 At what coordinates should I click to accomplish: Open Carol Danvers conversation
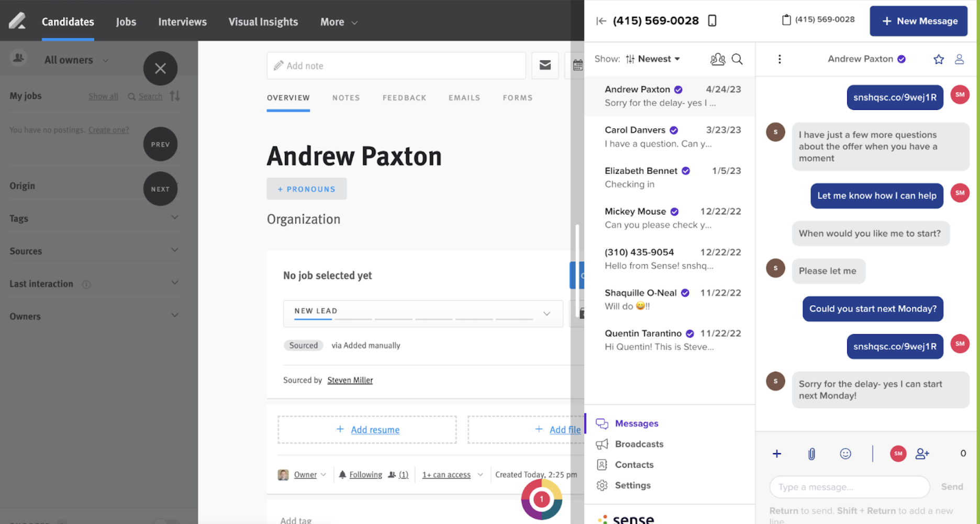coord(670,137)
